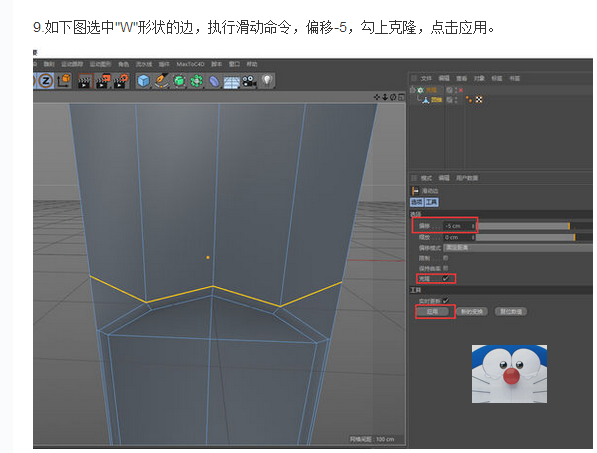Click the Slide tool icon in Attributes header

point(415,191)
